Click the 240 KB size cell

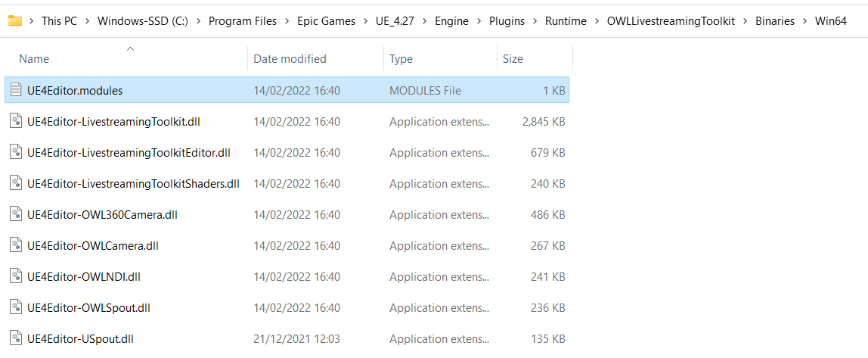[548, 183]
